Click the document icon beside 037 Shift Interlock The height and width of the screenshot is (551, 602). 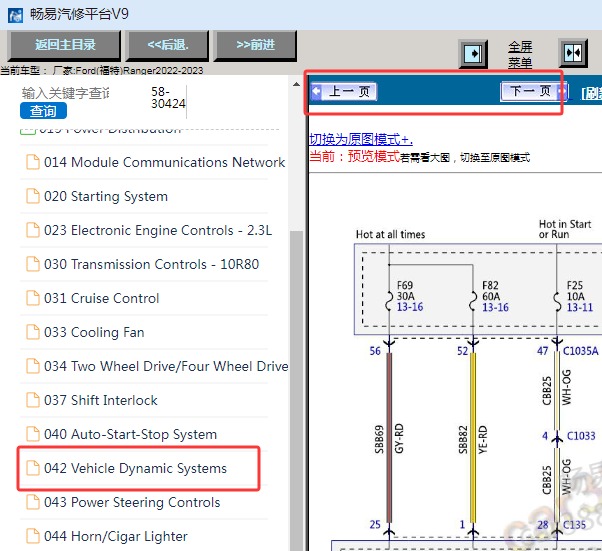tap(33, 400)
